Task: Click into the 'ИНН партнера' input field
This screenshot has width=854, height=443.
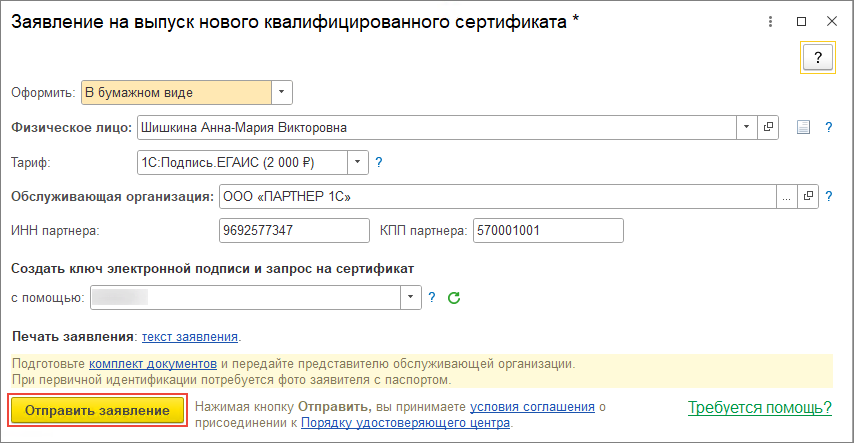Action: point(293,230)
